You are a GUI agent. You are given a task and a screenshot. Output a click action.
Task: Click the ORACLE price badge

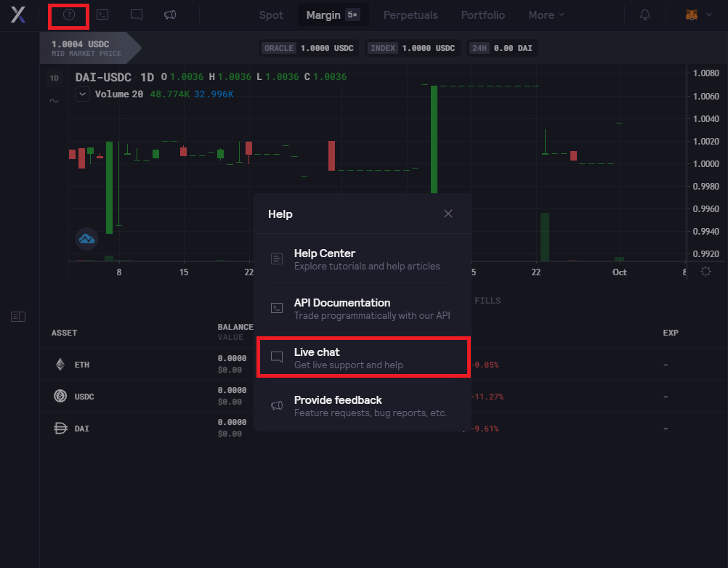309,48
